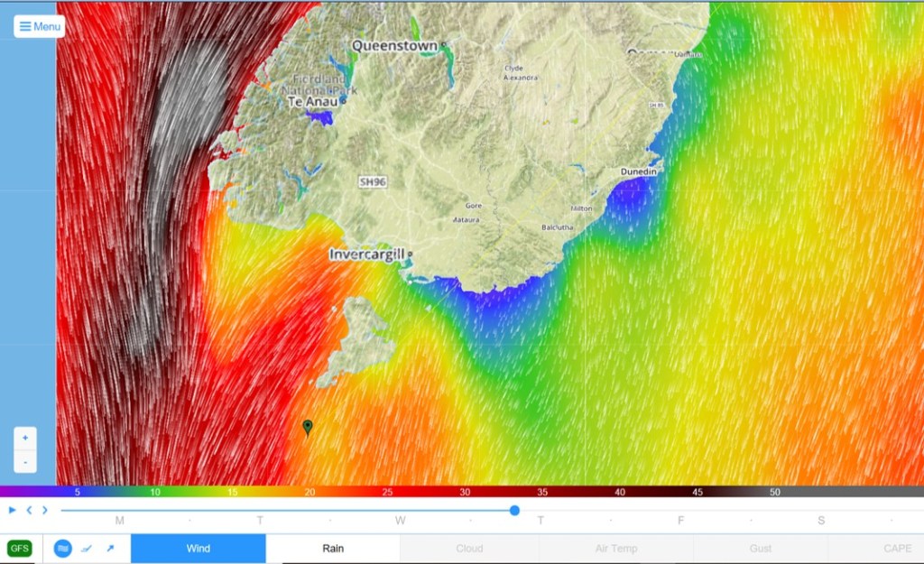Jump to F (Friday) on timeline

click(x=681, y=521)
